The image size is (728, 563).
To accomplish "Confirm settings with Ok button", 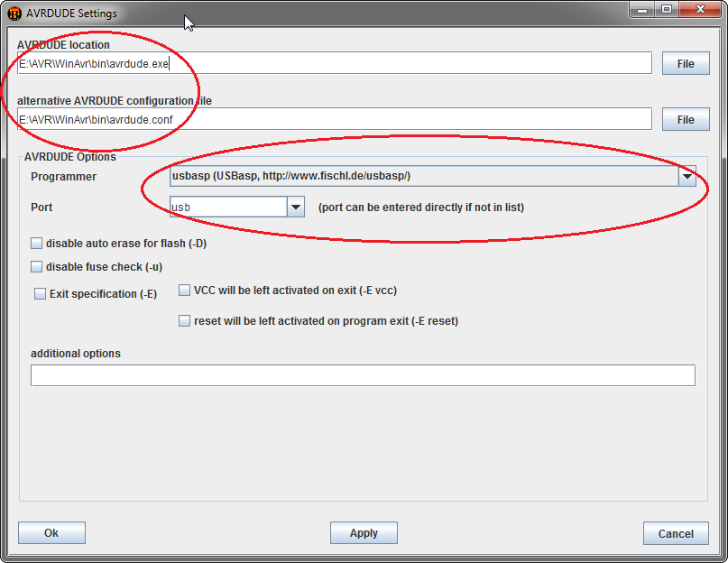I will click(x=51, y=533).
